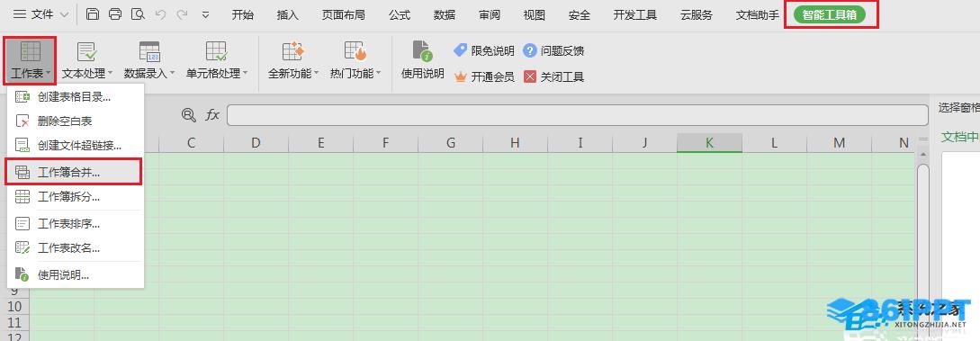Select 工作簿合并 menu entry
This screenshot has height=341, width=980.
pyautogui.click(x=75, y=172)
